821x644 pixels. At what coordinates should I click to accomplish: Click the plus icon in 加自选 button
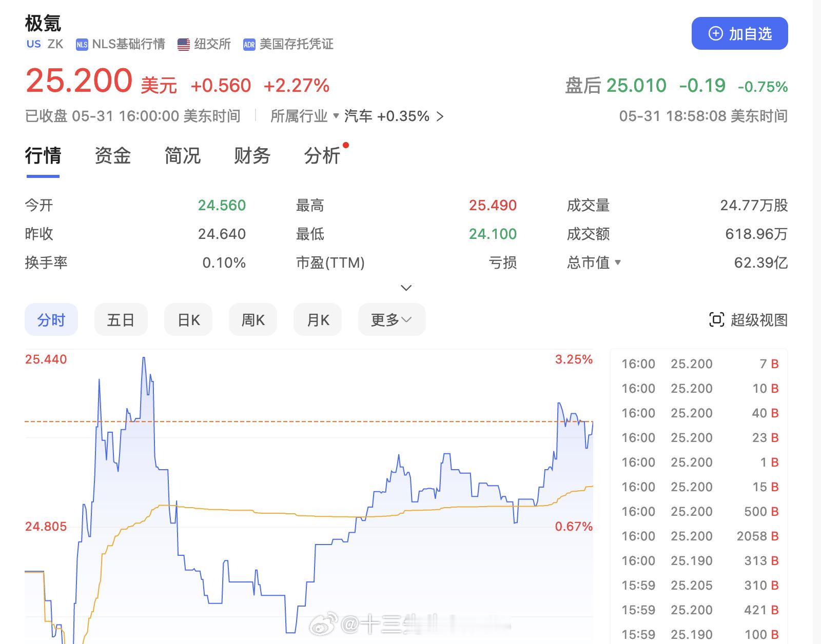click(715, 34)
